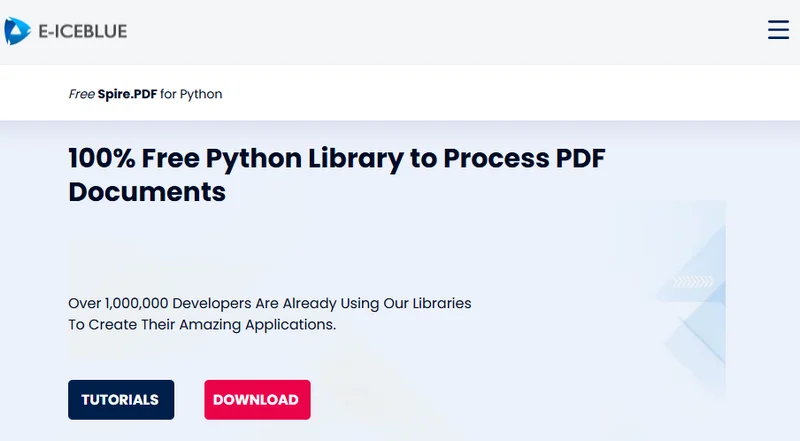Viewport: 800px width, 441px height.
Task: Click the E-ICEBLUE brand name text
Action: click(83, 31)
